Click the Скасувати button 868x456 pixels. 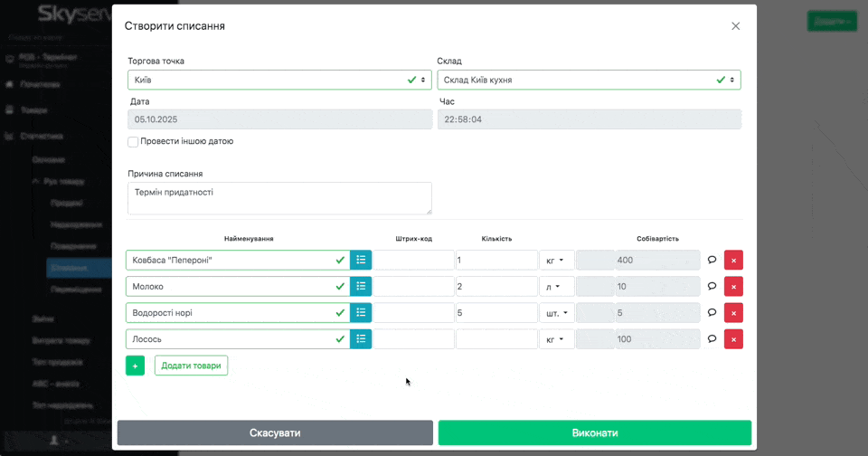275,433
